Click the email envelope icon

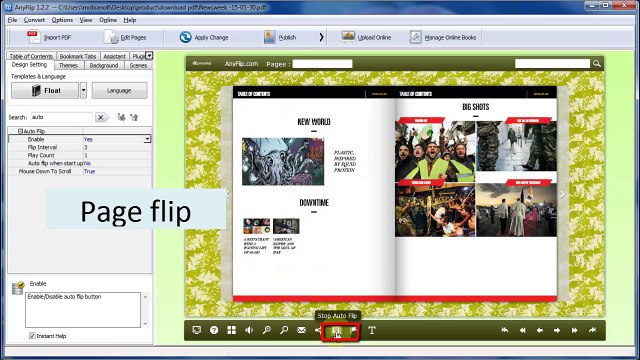(301, 330)
